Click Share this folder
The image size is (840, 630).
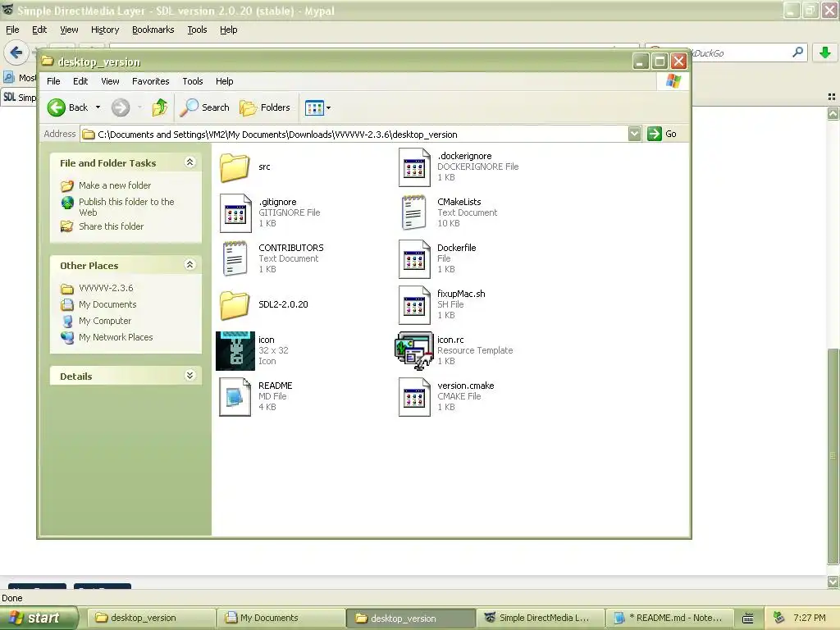(111, 226)
